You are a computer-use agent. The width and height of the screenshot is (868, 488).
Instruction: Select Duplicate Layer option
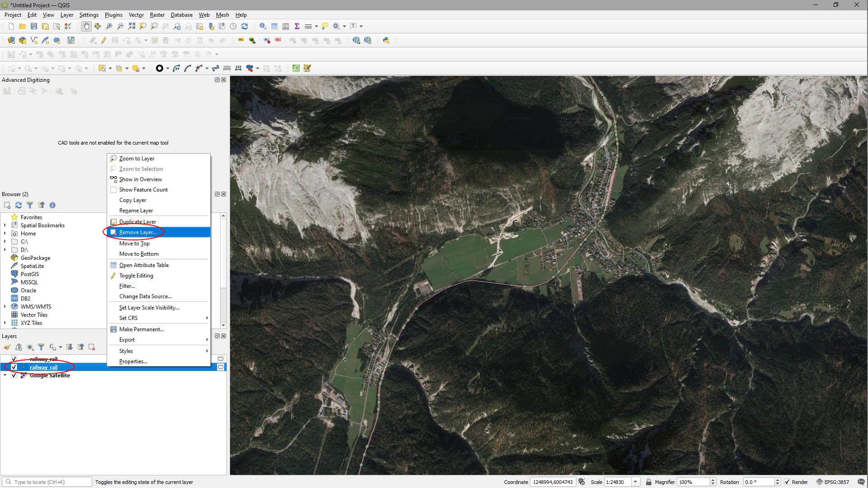point(159,222)
